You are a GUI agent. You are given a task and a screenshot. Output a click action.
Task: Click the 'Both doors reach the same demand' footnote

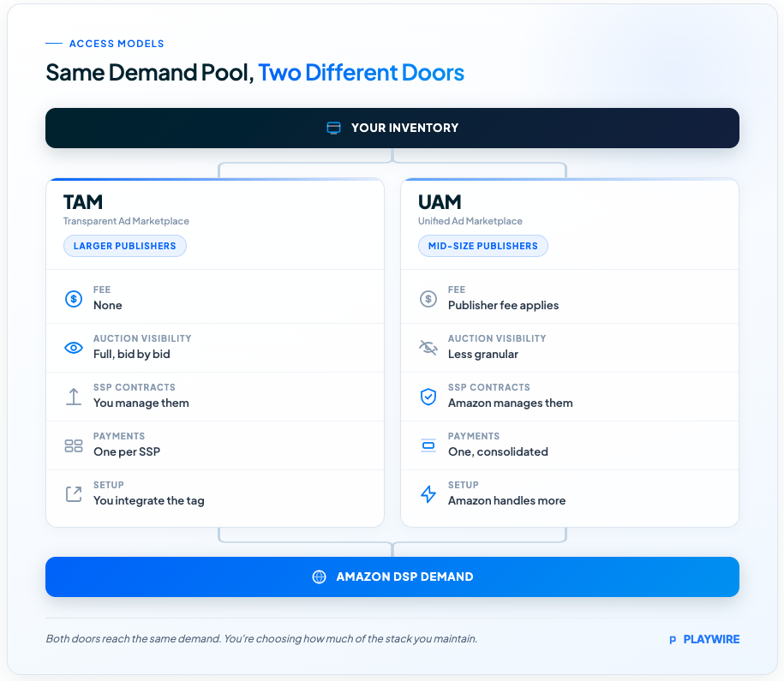pos(261,639)
